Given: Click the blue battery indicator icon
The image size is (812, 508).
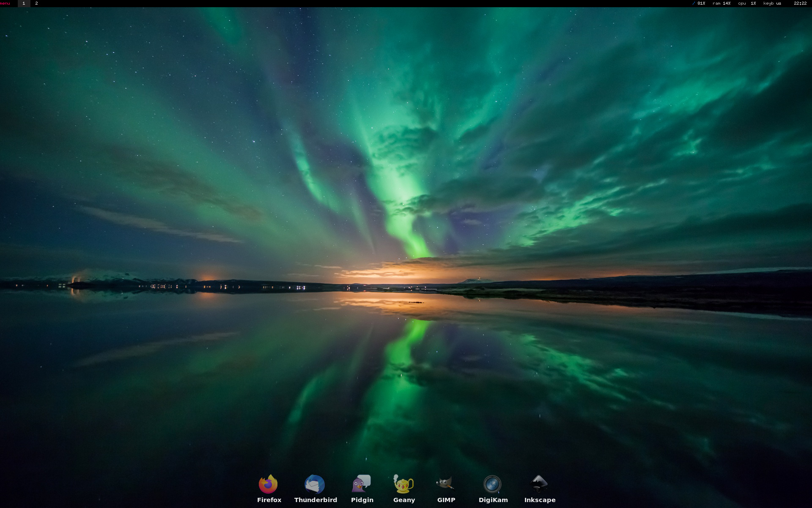Looking at the screenshot, I should (694, 3).
